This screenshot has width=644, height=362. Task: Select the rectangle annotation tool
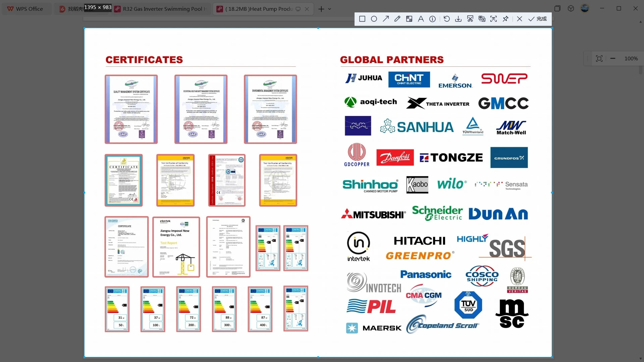pyautogui.click(x=362, y=19)
